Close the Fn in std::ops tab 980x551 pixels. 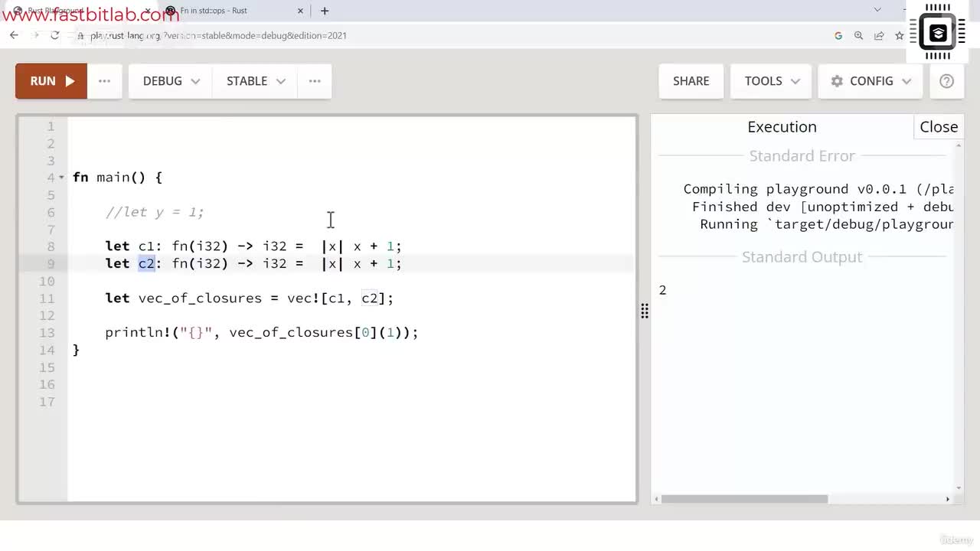pos(301,11)
